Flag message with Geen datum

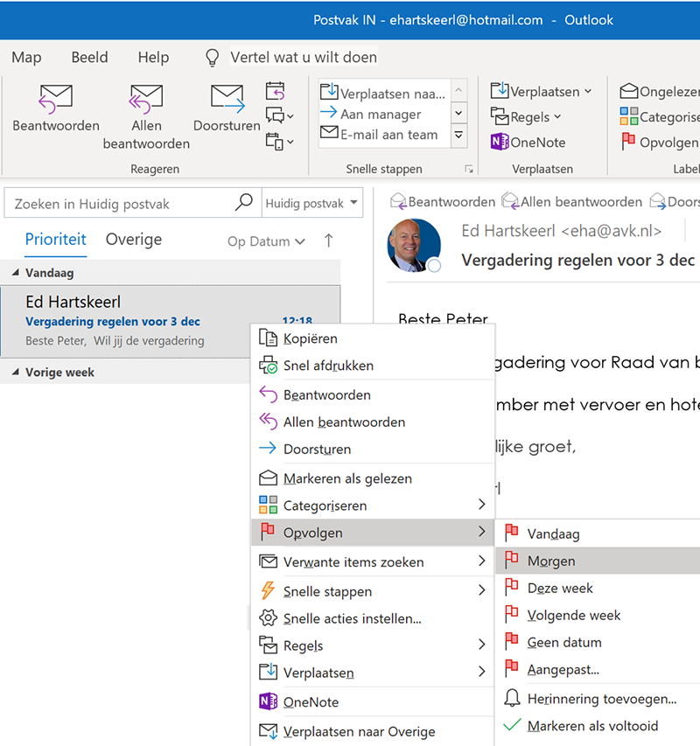tap(598, 642)
